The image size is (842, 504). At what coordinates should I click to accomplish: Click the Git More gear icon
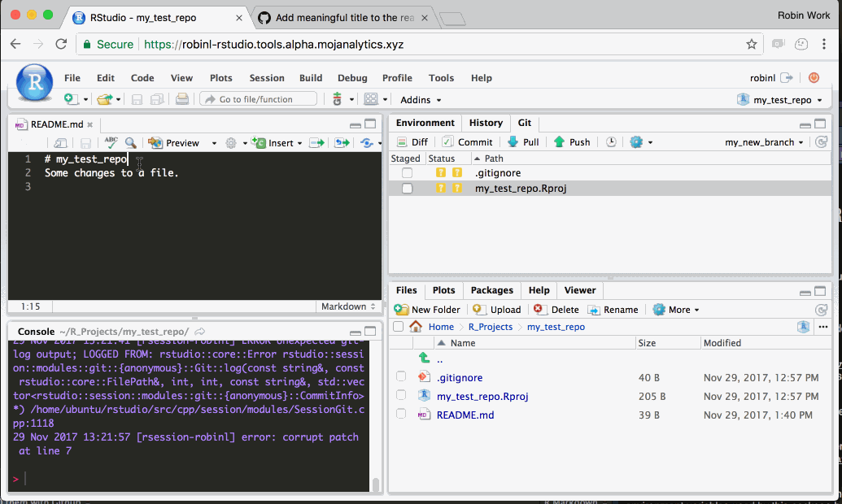point(636,142)
